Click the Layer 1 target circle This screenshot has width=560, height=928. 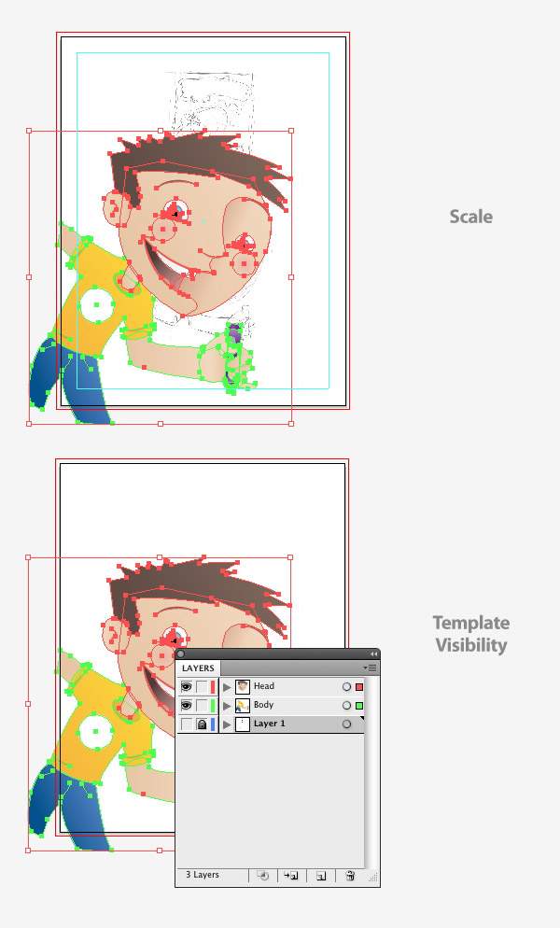(346, 724)
